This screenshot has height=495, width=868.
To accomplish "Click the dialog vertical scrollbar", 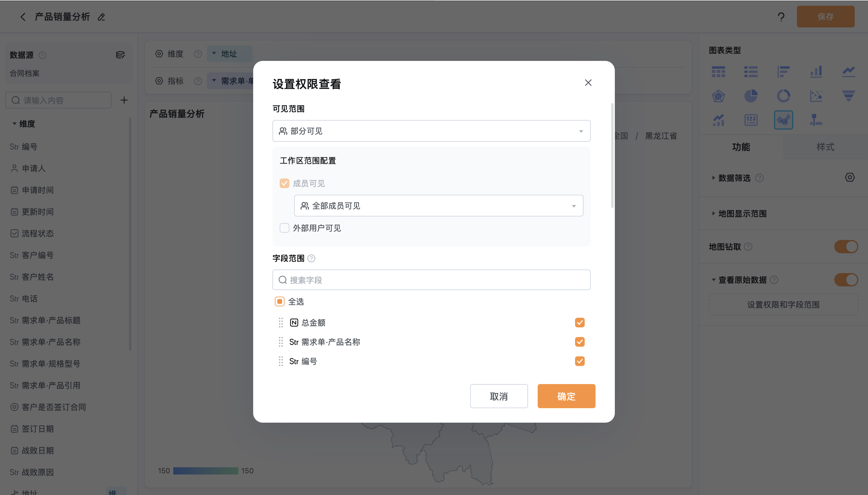I will (612, 155).
